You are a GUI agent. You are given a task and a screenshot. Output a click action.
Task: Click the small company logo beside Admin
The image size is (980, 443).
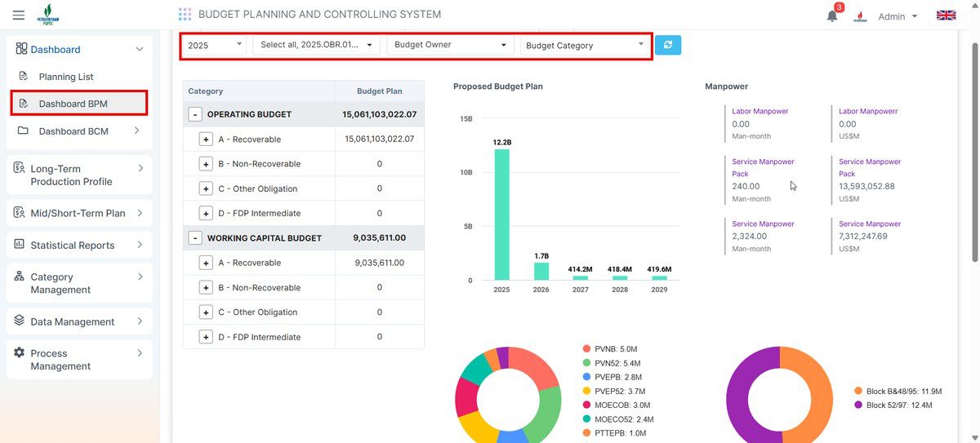[860, 16]
